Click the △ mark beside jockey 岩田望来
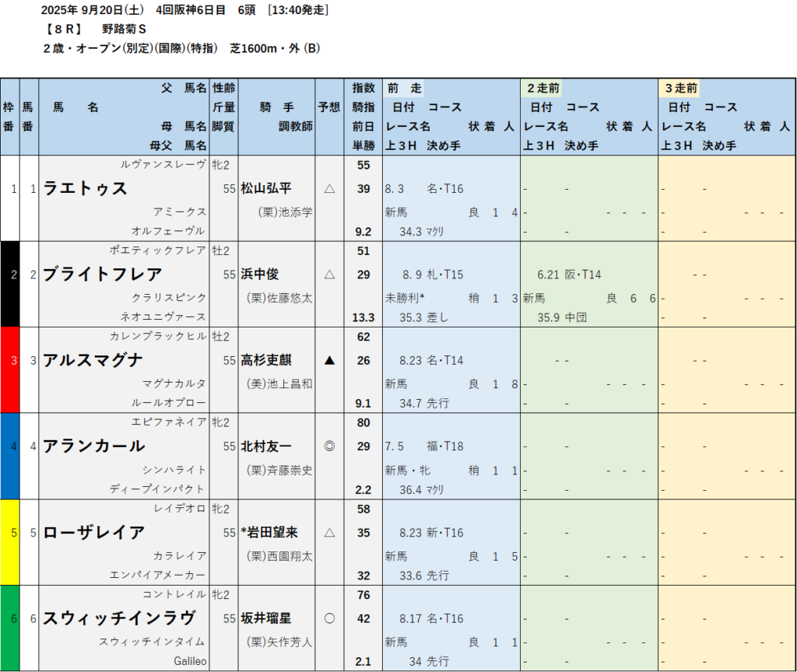This screenshot has width=797, height=672. coord(329,533)
